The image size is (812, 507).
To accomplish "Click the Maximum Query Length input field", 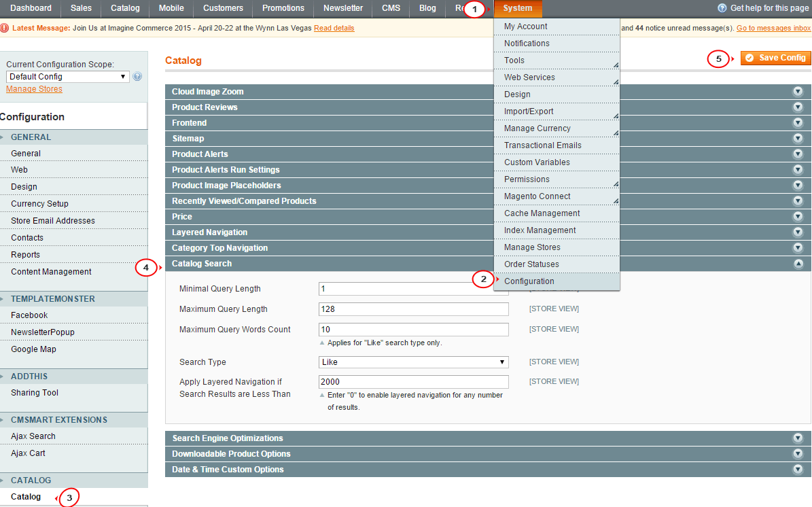I will coord(413,309).
